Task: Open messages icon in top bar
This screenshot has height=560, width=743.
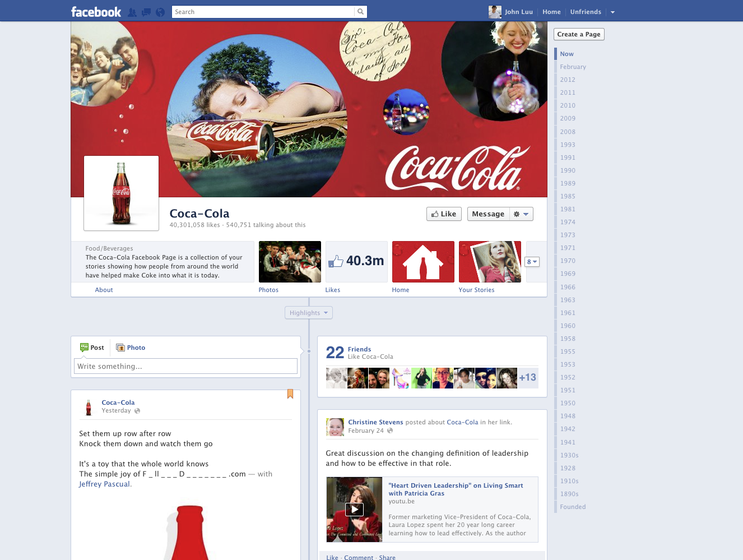Action: [146, 12]
